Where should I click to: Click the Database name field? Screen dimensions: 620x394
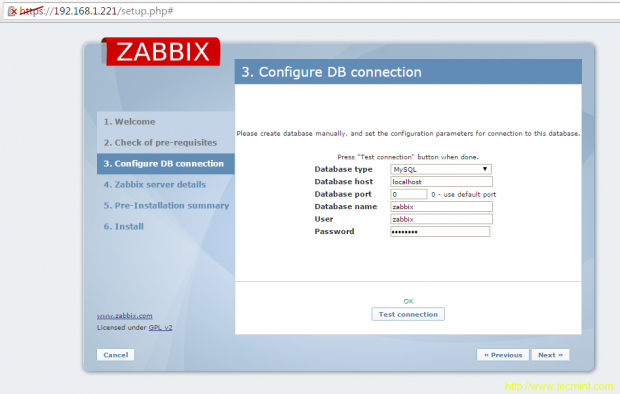(x=441, y=206)
